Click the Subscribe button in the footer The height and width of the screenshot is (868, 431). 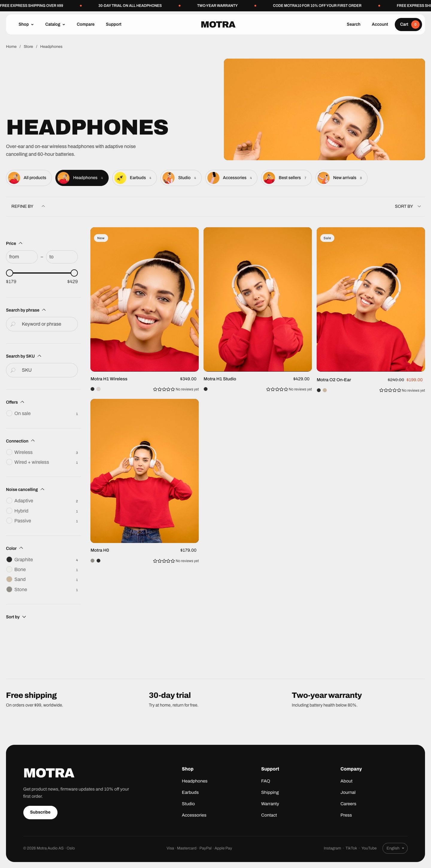pyautogui.click(x=40, y=812)
